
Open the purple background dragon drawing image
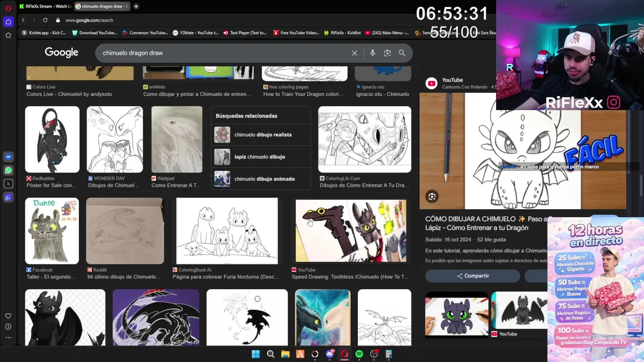(156, 317)
